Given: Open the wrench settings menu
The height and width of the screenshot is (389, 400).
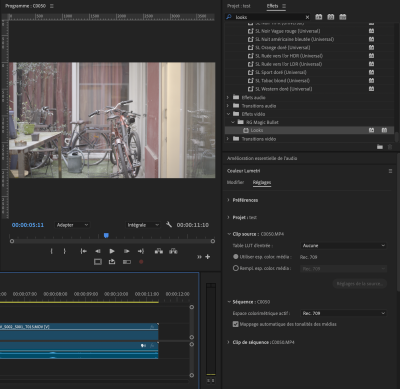Looking at the screenshot, I should [x=169, y=225].
